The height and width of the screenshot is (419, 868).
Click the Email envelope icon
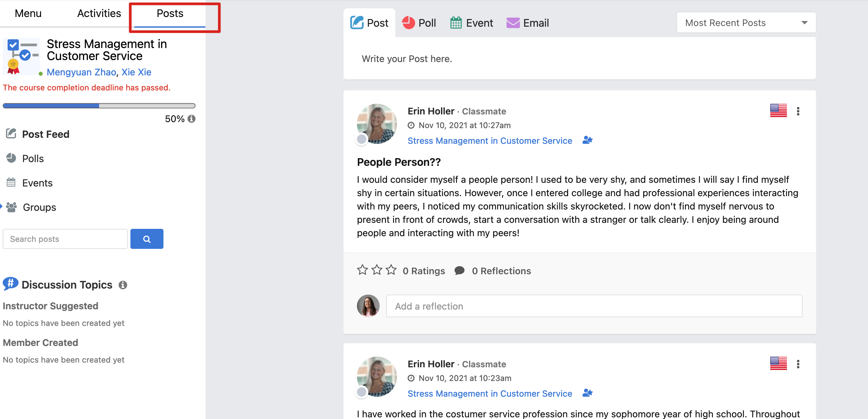[513, 23]
